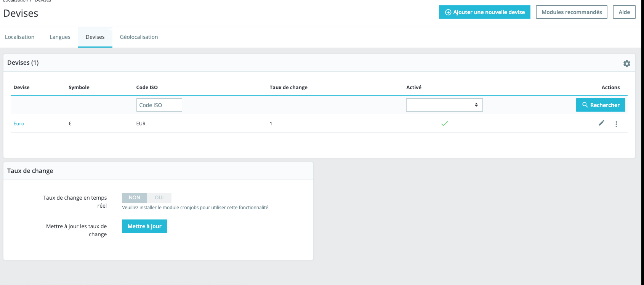
Task: Focus the Code ISO filter field
Action: tap(159, 105)
